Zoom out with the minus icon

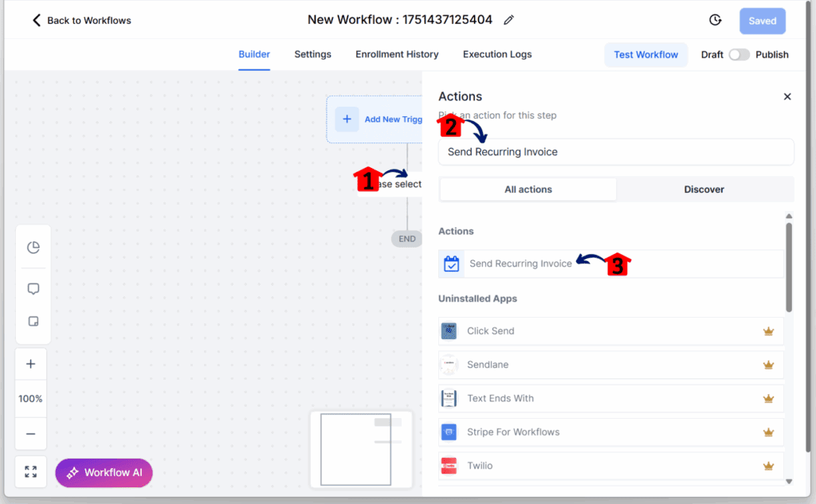(x=31, y=434)
